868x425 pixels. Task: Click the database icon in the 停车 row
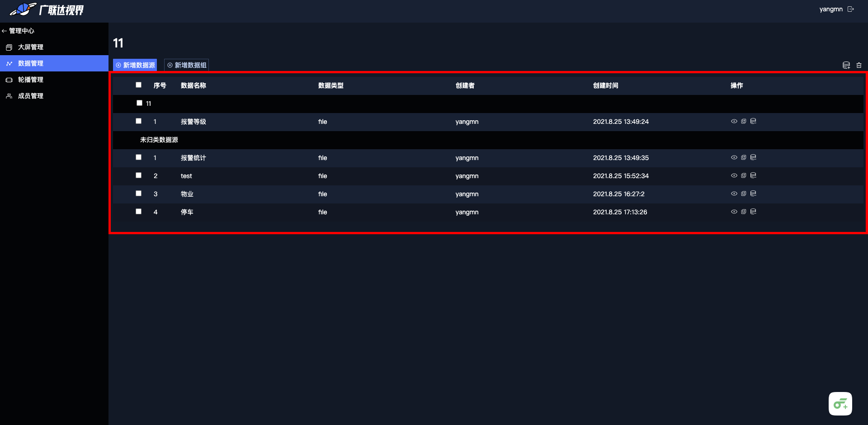pyautogui.click(x=753, y=212)
